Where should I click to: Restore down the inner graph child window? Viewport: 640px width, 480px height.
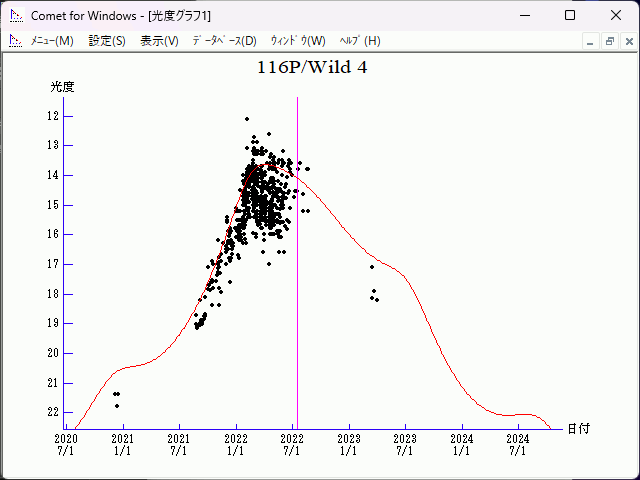click(610, 41)
